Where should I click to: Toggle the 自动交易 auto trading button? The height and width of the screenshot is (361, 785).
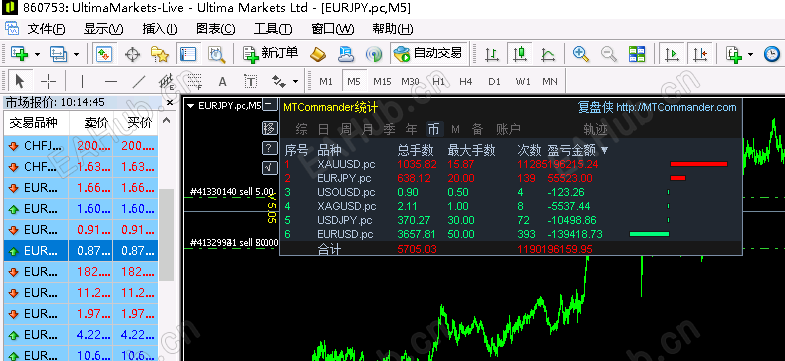429,54
